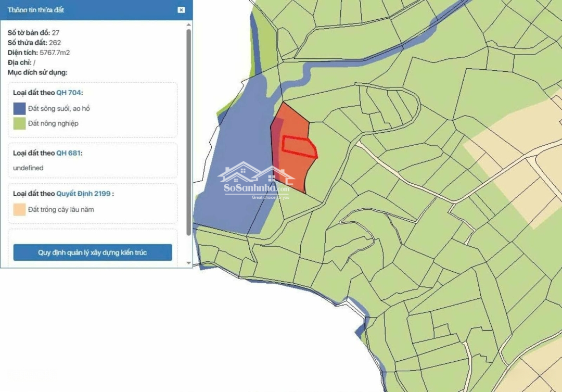Click the panel's vertical scrollbar thumb

[x=188, y=130]
